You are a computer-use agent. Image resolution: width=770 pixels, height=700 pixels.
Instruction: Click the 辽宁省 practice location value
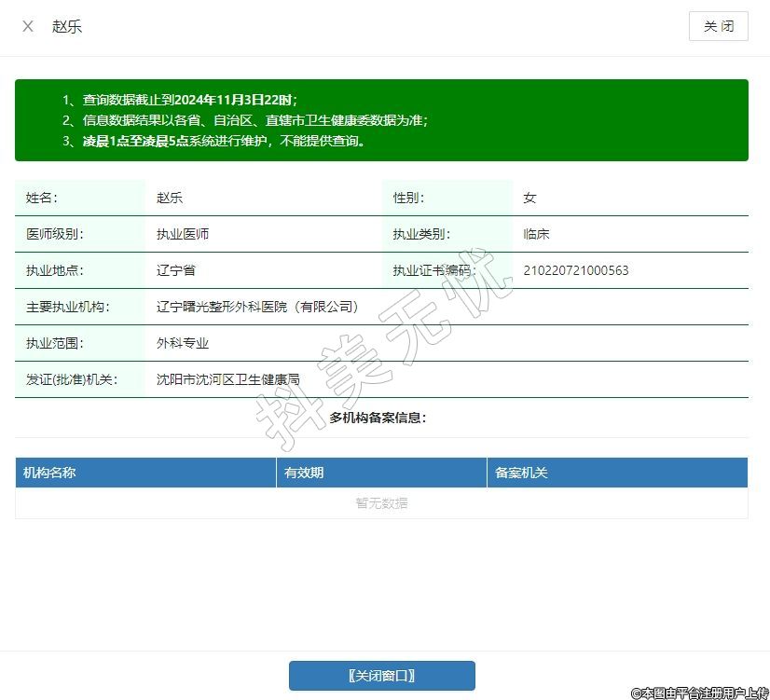point(176,270)
